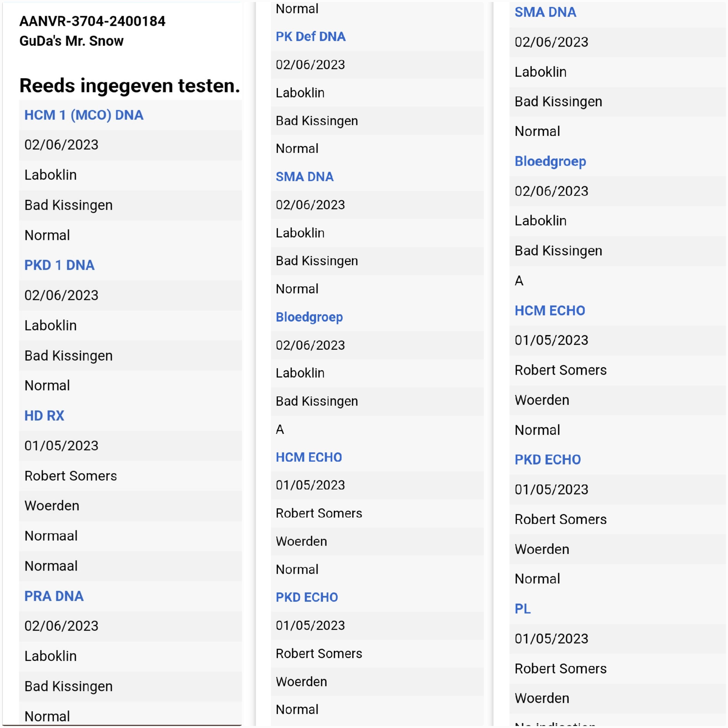Select the PRA DNA test link

click(54, 596)
